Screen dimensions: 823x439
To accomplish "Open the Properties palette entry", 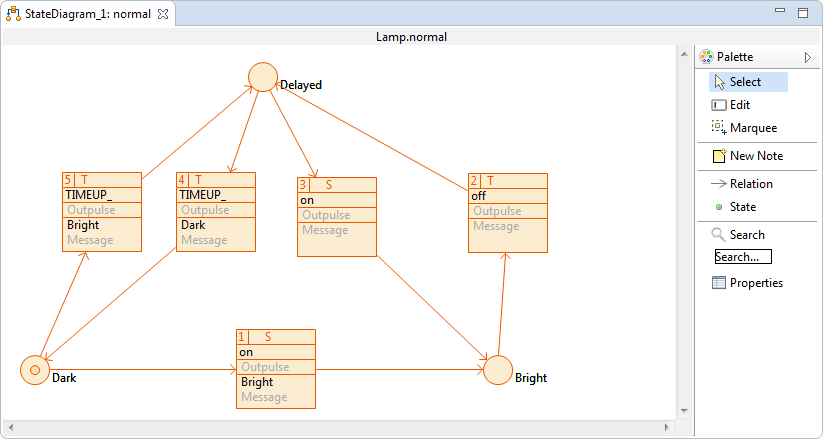I will point(755,283).
